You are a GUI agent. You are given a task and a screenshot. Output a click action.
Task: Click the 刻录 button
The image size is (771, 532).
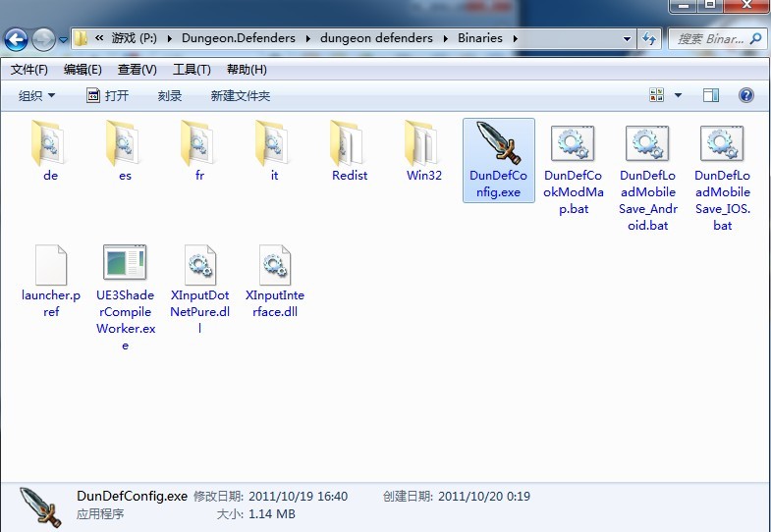pyautogui.click(x=170, y=95)
